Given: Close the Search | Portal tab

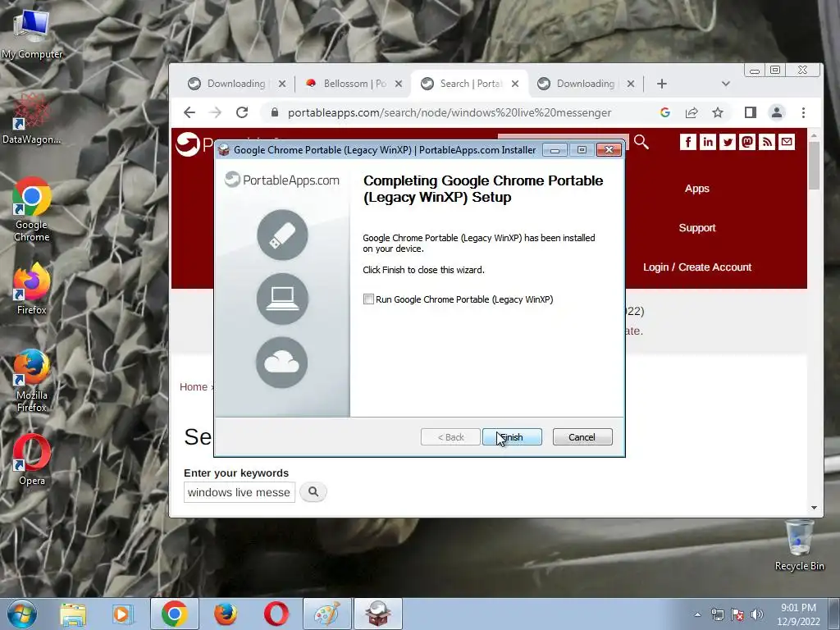Looking at the screenshot, I should point(515,84).
